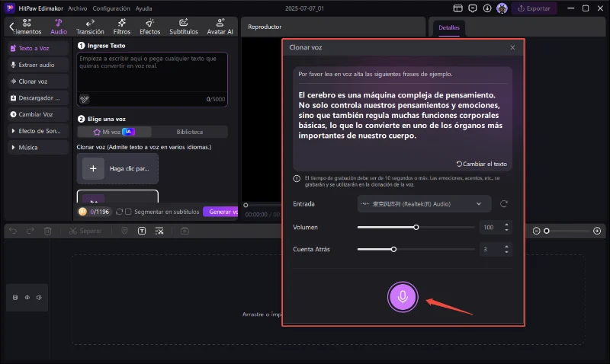Start recording with the purple microphone button
This screenshot has width=610, height=364.
(403, 297)
